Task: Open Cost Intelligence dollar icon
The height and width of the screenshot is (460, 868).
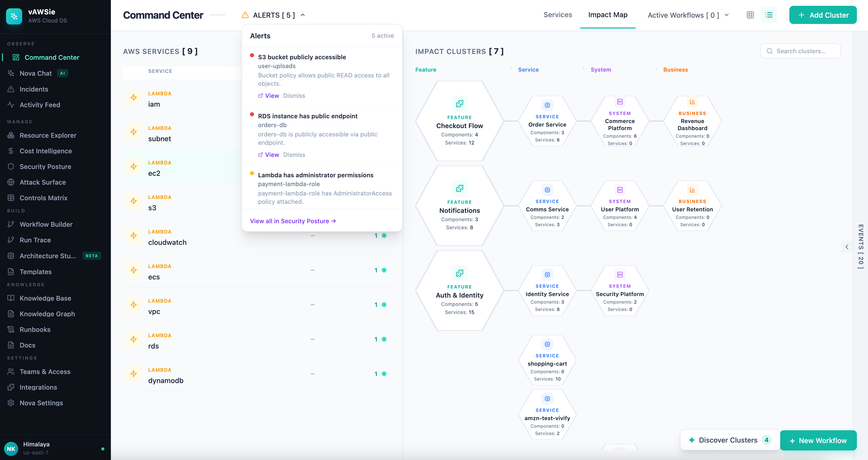Action: [11, 151]
